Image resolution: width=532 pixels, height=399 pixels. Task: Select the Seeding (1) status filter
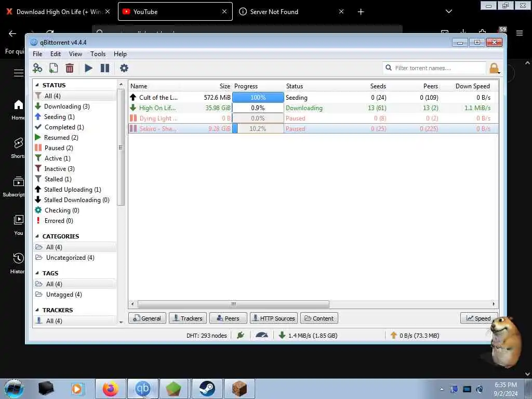[x=59, y=117]
